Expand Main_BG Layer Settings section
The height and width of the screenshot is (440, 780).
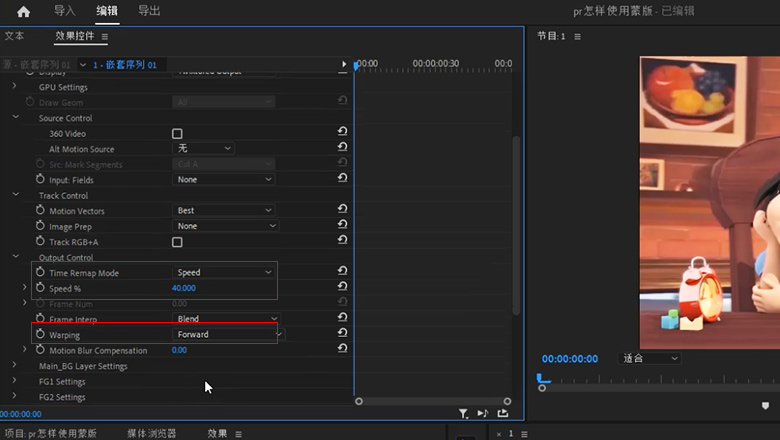coord(15,366)
